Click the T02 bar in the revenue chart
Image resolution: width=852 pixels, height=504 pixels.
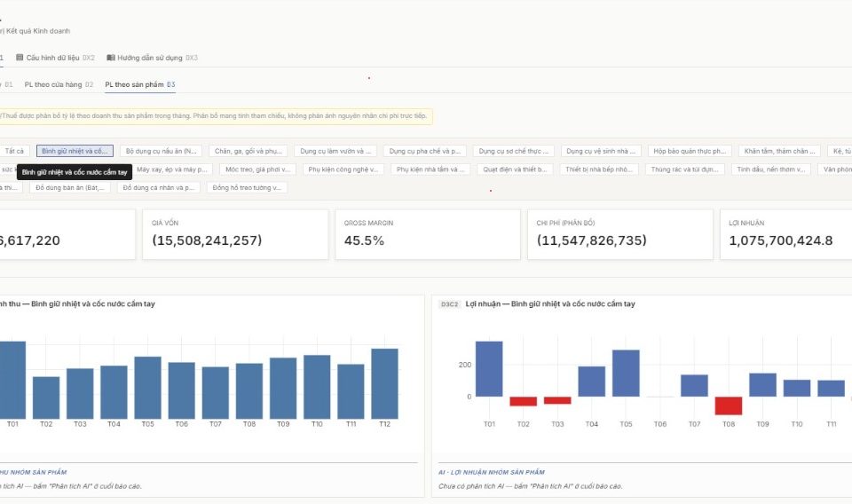(46, 398)
